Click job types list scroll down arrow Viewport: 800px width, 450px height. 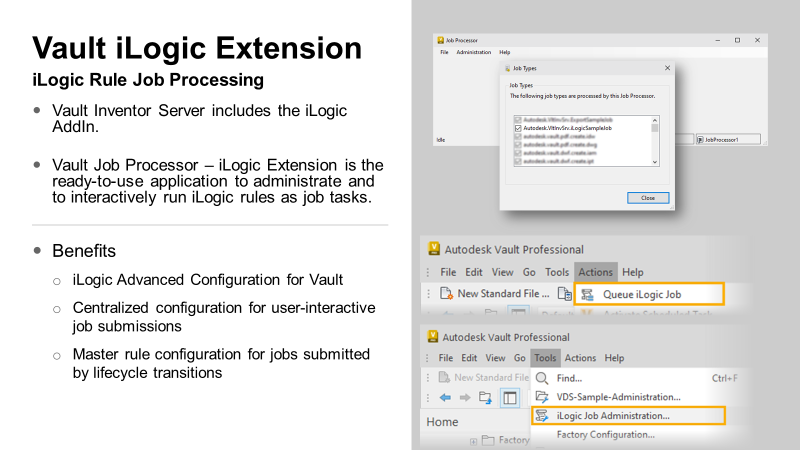655,161
